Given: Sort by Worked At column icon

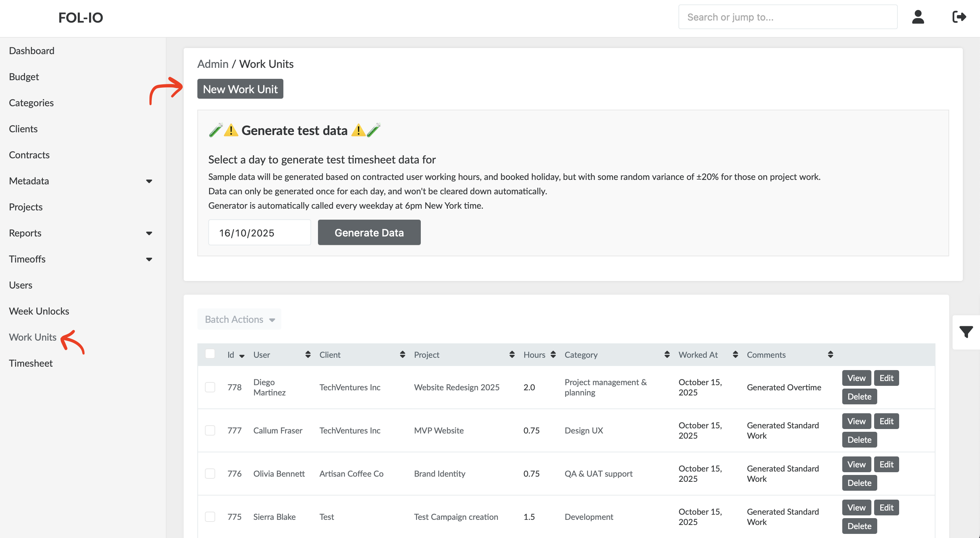Looking at the screenshot, I should coord(735,355).
